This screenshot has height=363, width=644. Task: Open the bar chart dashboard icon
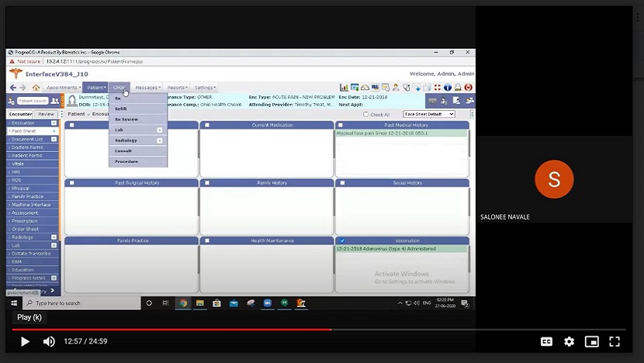point(344,87)
